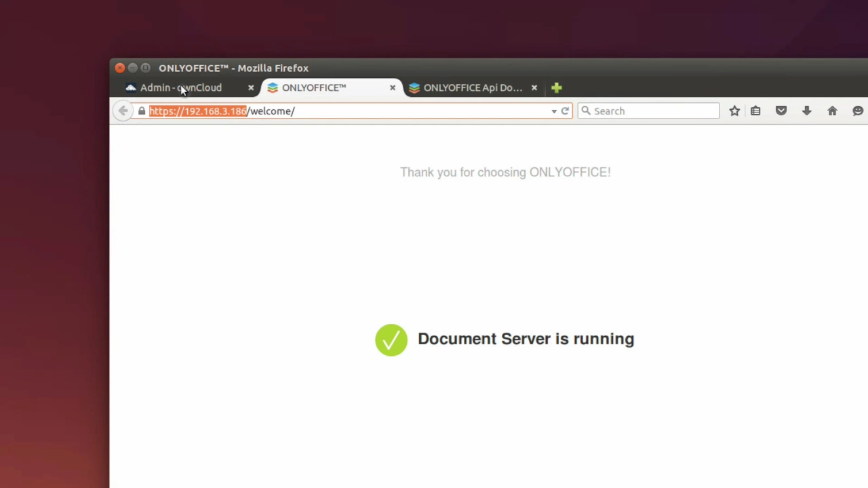Open a new tab with plus button
Image resolution: width=868 pixels, height=488 pixels.
tap(557, 87)
